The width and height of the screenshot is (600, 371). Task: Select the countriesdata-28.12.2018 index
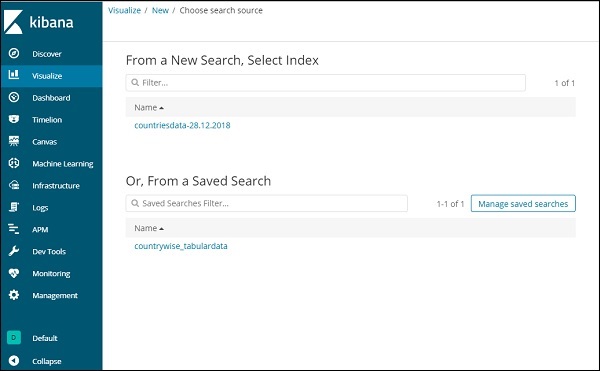click(x=182, y=125)
